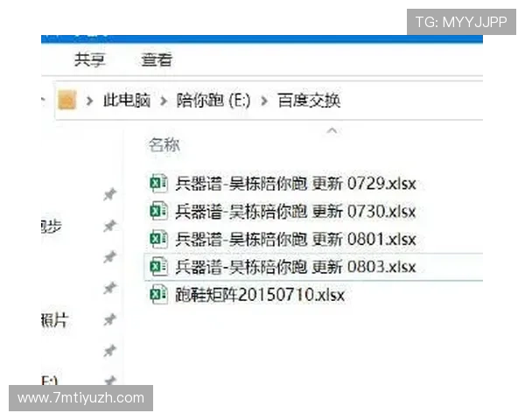525x420 pixels.
Task: Open the 查看 ribbon tab
Action: click(157, 60)
